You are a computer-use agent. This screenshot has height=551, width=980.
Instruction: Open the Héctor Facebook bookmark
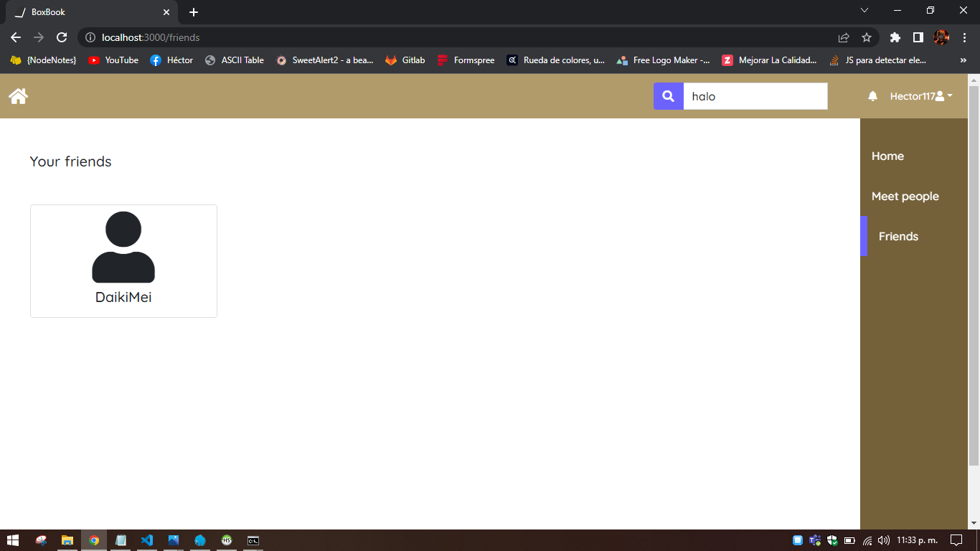(171, 60)
